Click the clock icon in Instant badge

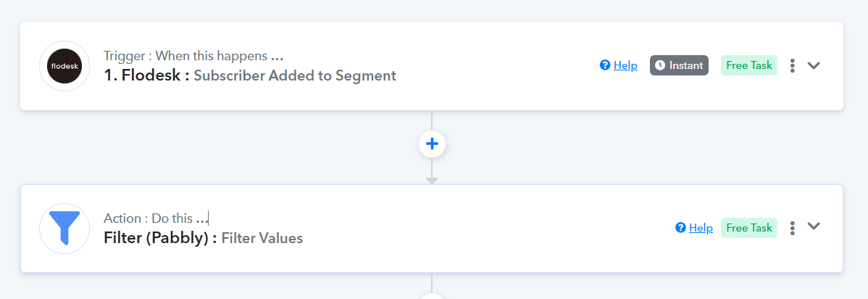[x=660, y=65]
